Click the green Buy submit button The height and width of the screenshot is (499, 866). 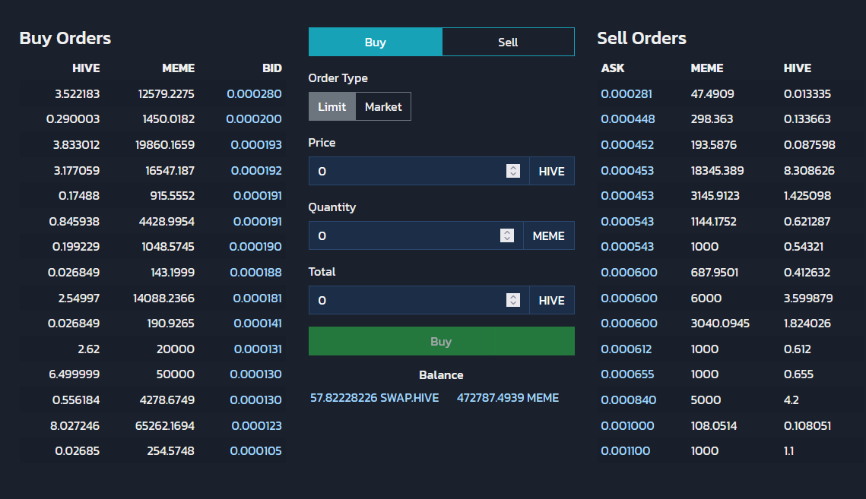tap(441, 341)
